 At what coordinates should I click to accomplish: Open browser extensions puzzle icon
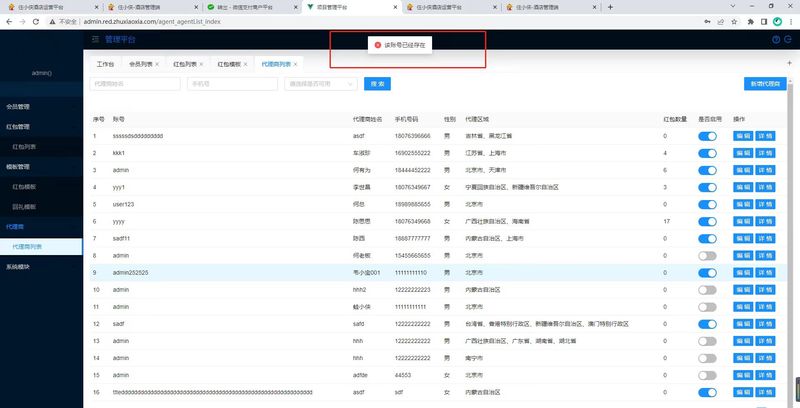tap(751, 22)
